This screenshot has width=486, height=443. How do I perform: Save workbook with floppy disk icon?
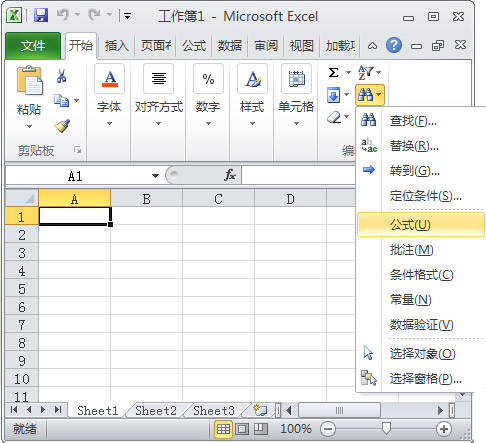click(x=41, y=15)
